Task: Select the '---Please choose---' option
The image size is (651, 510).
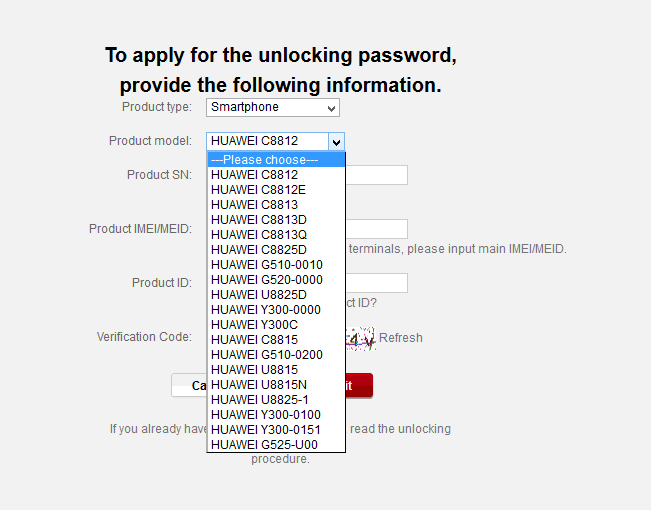Action: 275,160
